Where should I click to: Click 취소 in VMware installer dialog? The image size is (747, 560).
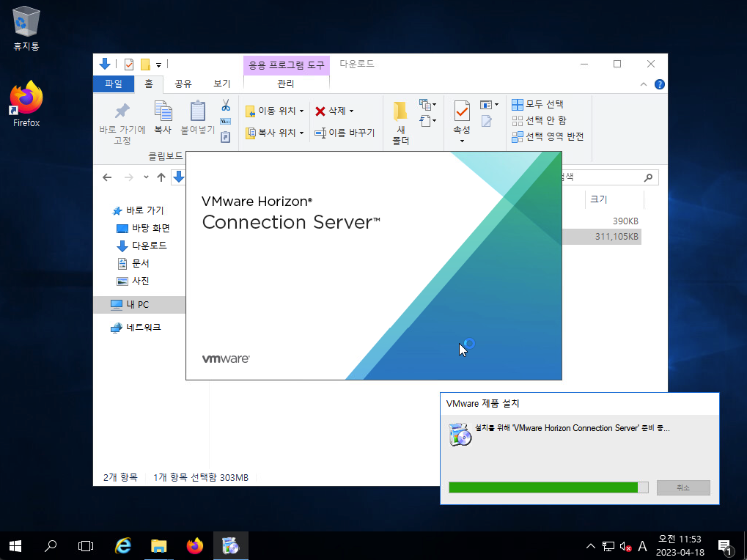tap(683, 487)
